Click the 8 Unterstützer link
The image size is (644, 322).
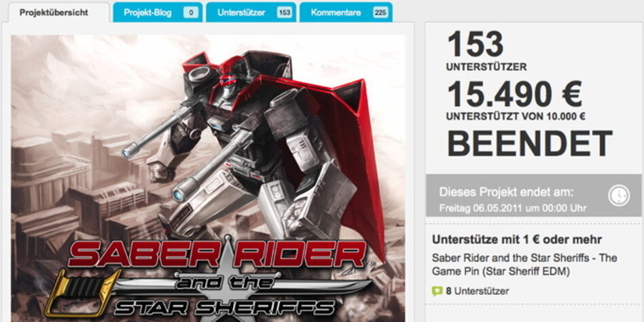pos(478,291)
